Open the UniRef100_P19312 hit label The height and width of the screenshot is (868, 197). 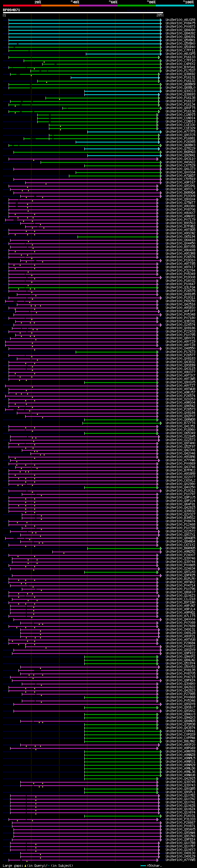180,491
